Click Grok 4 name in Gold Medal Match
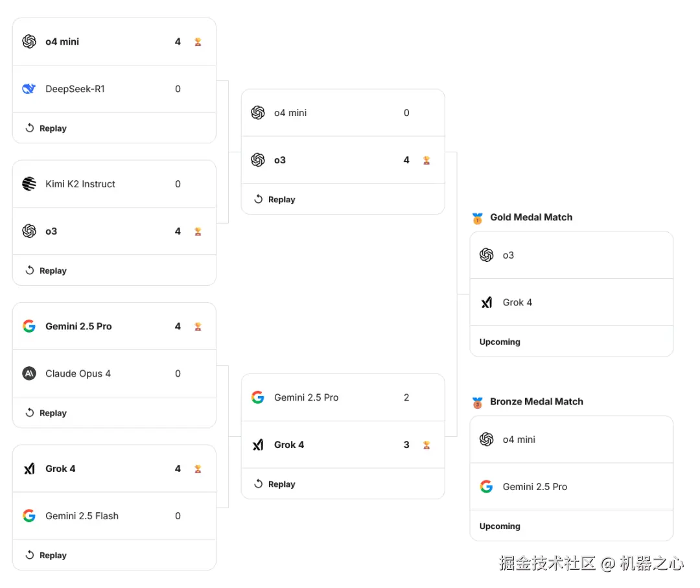The width and height of the screenshot is (700, 588). pyautogui.click(x=517, y=303)
